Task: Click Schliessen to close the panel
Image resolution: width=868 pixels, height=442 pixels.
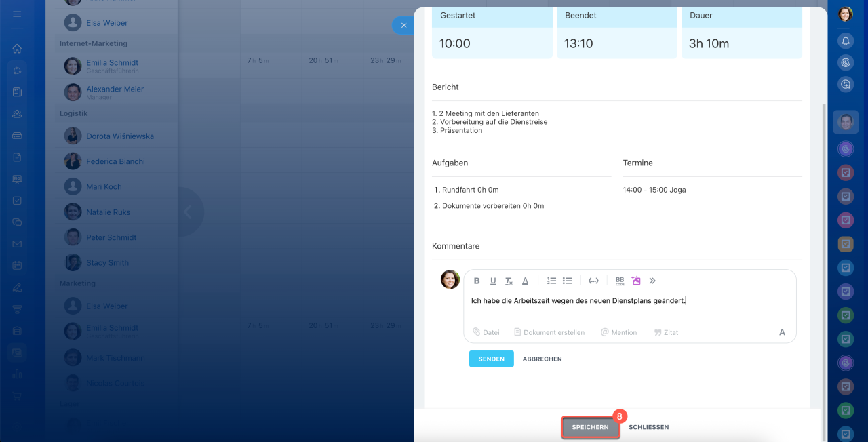Action: (x=649, y=427)
